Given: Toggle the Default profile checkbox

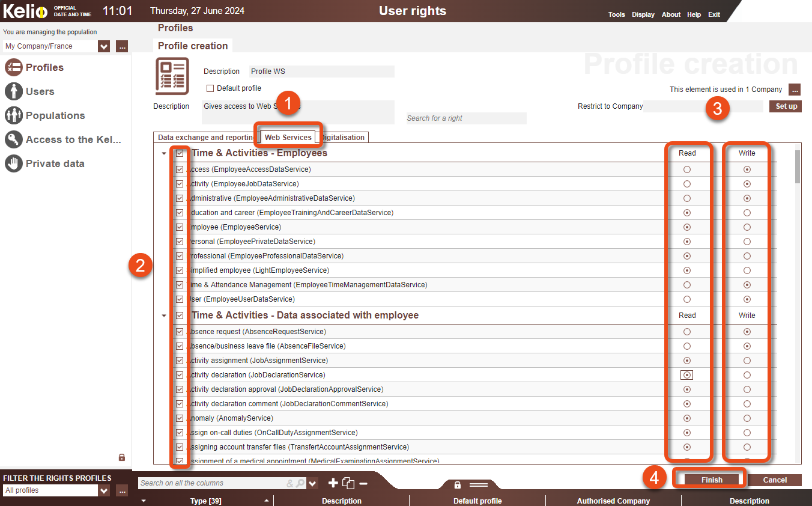Looking at the screenshot, I should coord(210,88).
